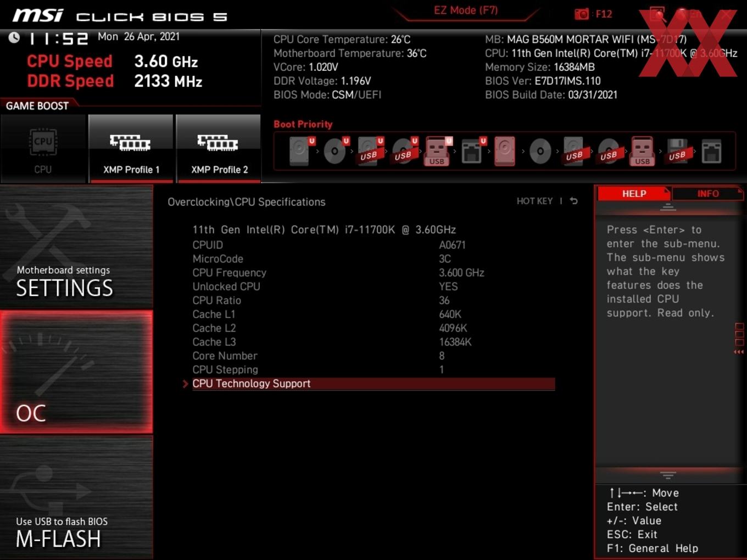
Task: Click the HOT KEY button
Action: tap(534, 201)
